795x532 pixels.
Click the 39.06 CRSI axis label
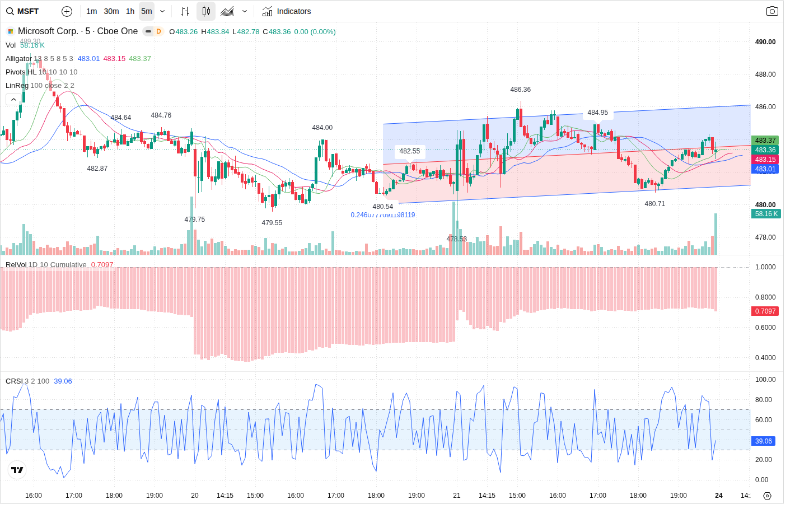pyautogui.click(x=763, y=441)
